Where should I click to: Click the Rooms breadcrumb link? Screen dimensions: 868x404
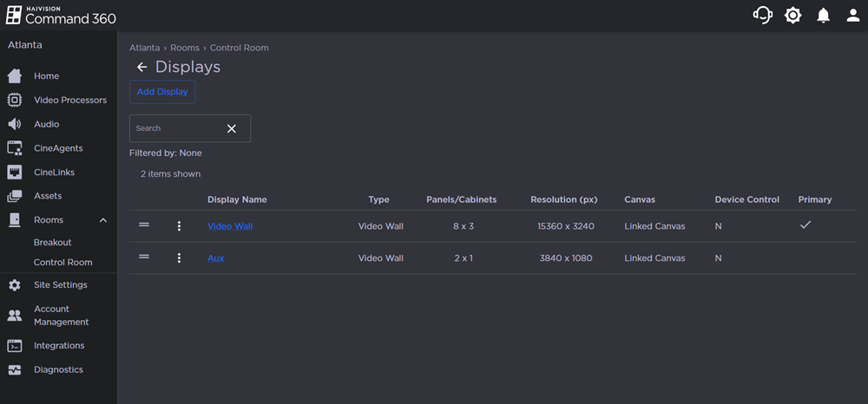pyautogui.click(x=184, y=48)
